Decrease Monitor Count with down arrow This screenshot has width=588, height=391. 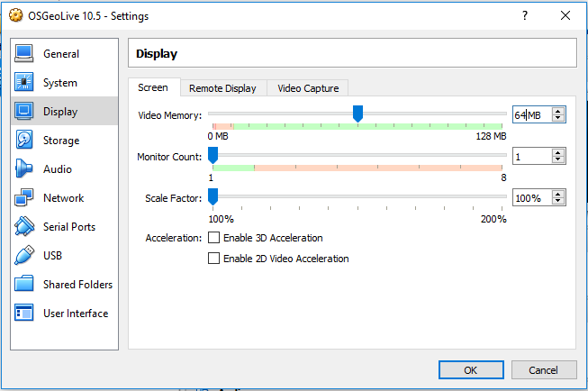click(558, 159)
